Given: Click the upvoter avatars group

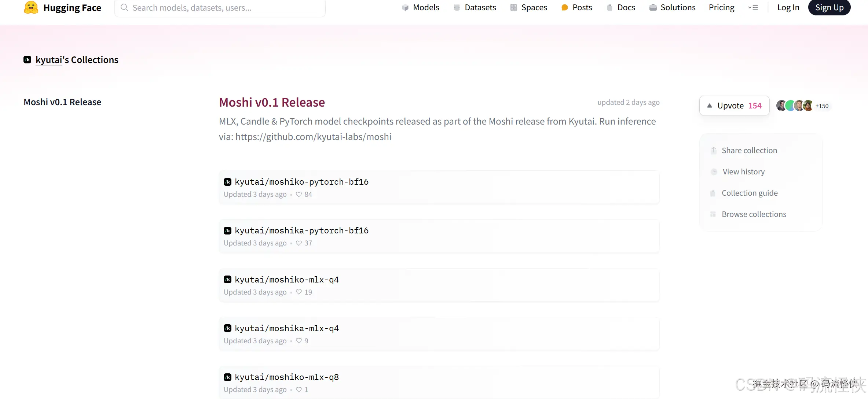Looking at the screenshot, I should pos(795,106).
